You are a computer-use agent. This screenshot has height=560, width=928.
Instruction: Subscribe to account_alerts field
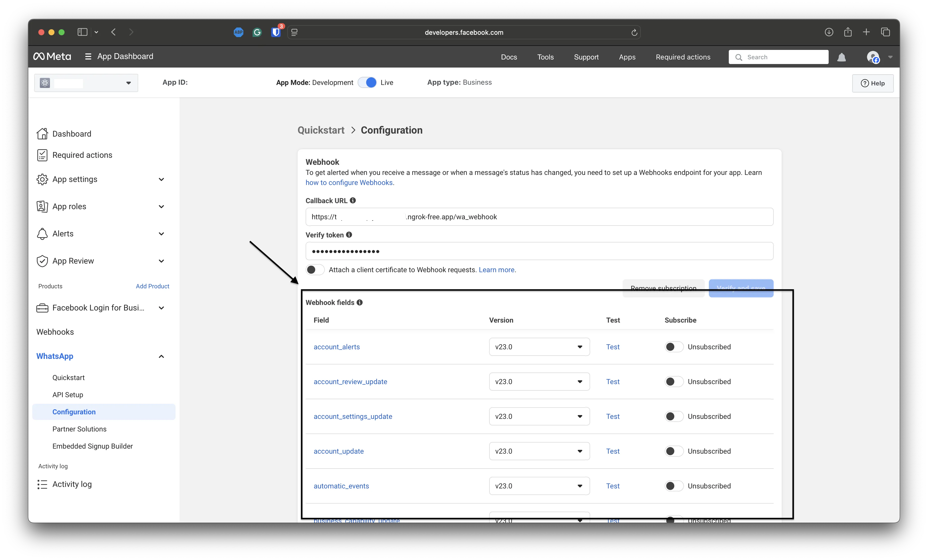[x=674, y=347]
